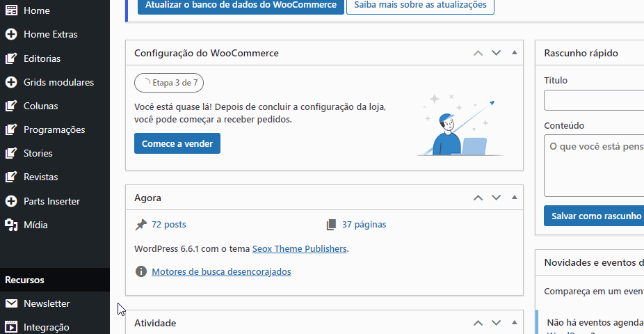Viewport: 644px width, 334px height.
Task: Open Motores de busca desencorajados link
Action: (x=221, y=271)
